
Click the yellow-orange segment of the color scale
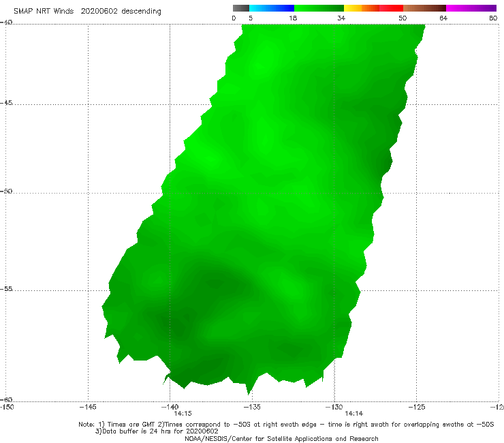(362, 8)
